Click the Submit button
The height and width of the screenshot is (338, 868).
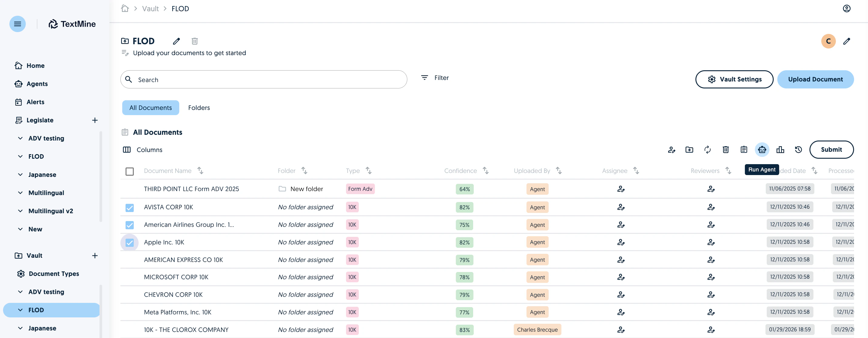[831, 150]
